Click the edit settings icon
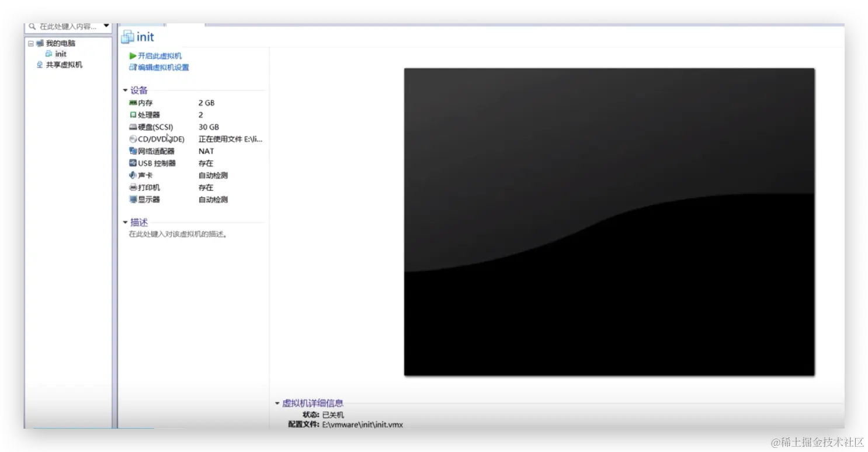 coord(133,67)
